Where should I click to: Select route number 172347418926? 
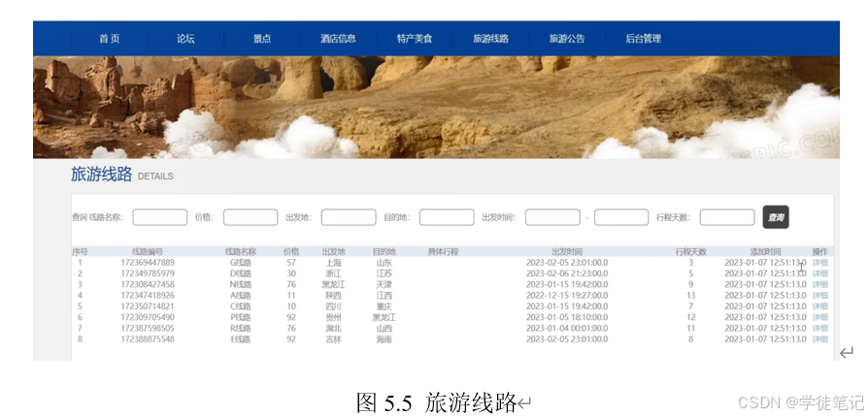pos(148,296)
